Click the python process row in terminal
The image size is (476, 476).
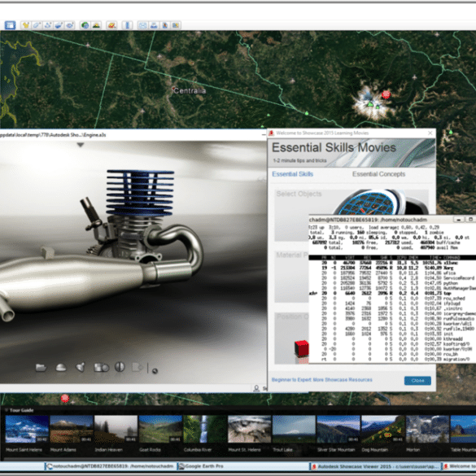click(x=392, y=283)
